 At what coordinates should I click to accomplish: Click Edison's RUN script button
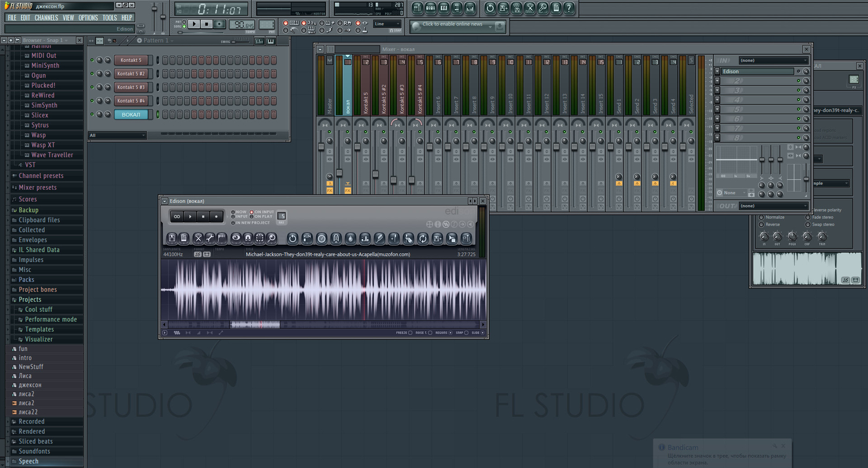(x=307, y=238)
